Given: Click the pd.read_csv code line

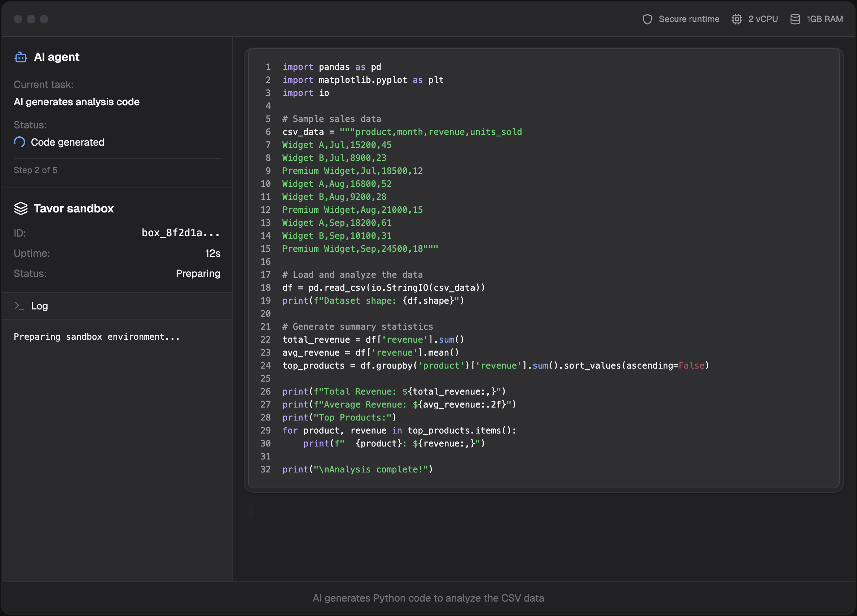Looking at the screenshot, I should coord(383,287).
